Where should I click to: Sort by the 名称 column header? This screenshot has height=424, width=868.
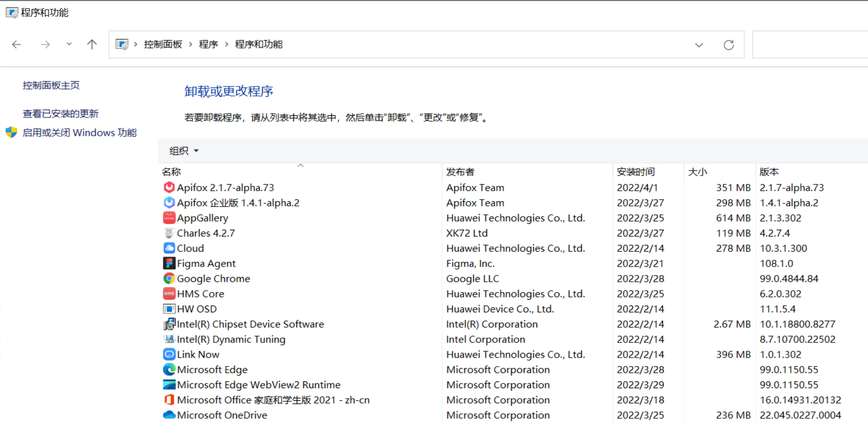pyautogui.click(x=171, y=172)
